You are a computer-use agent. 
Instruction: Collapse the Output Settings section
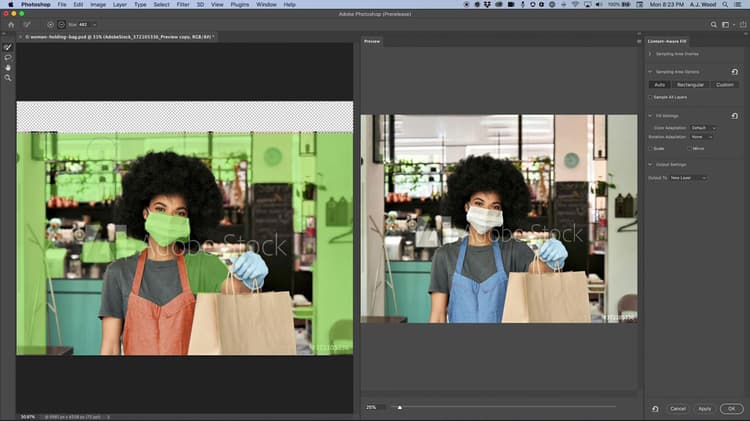point(650,165)
